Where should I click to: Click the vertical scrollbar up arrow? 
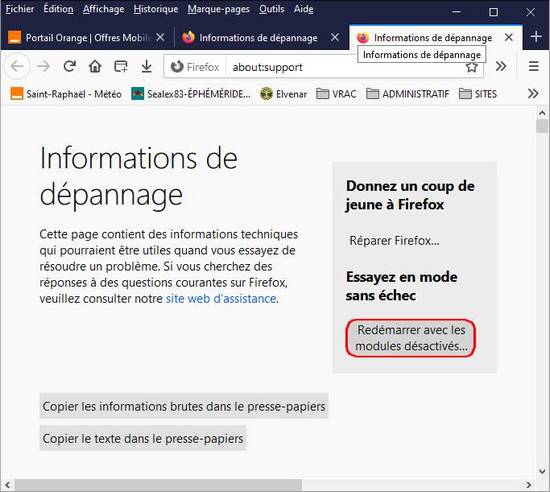tap(542, 113)
